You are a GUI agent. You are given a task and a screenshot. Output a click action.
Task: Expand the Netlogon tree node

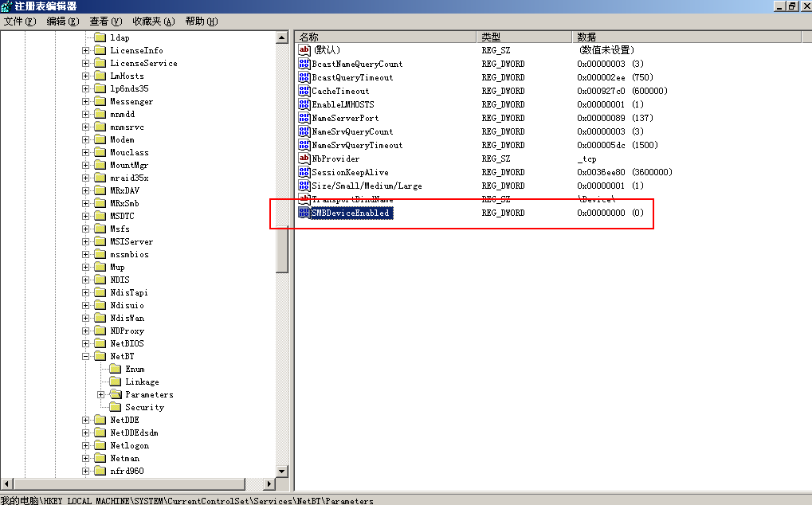pos(85,445)
